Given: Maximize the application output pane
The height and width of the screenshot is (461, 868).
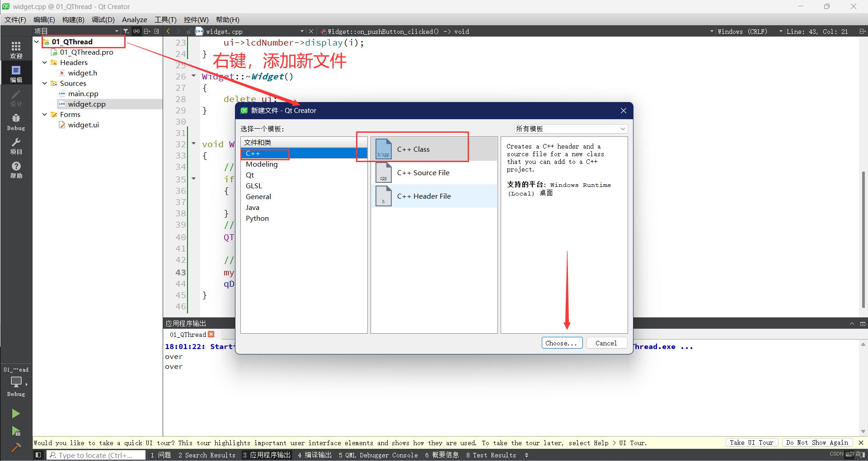Looking at the screenshot, I should 852,323.
